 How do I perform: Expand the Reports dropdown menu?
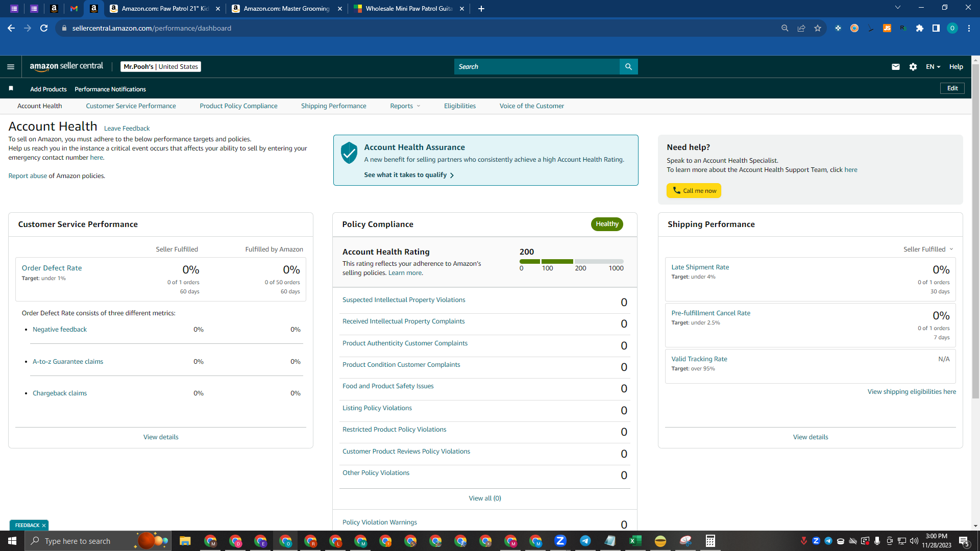tap(405, 106)
